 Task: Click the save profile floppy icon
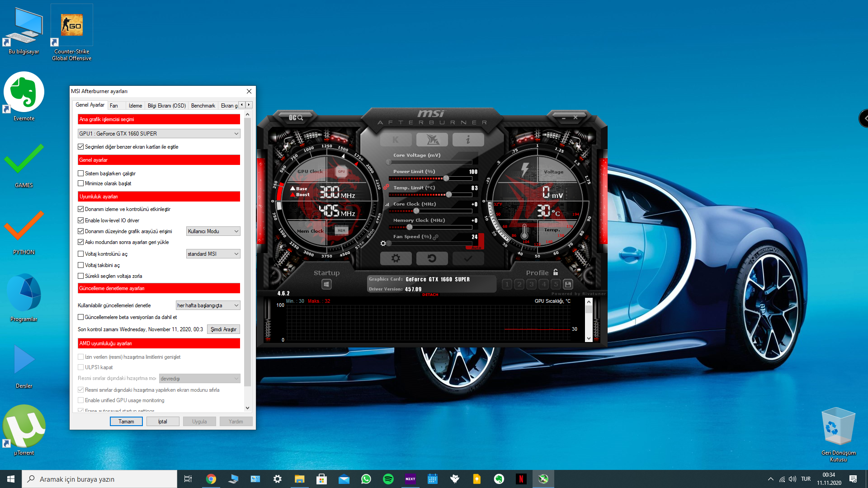[568, 284]
